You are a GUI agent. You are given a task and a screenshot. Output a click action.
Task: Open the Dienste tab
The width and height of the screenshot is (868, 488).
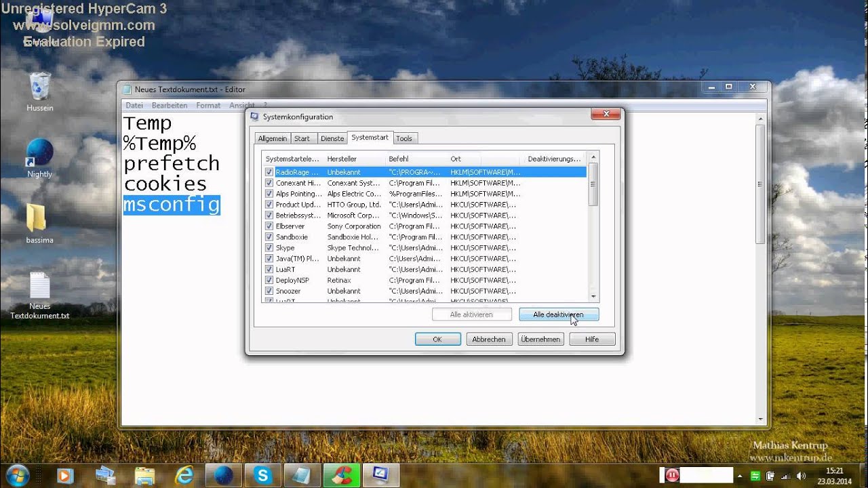(332, 138)
